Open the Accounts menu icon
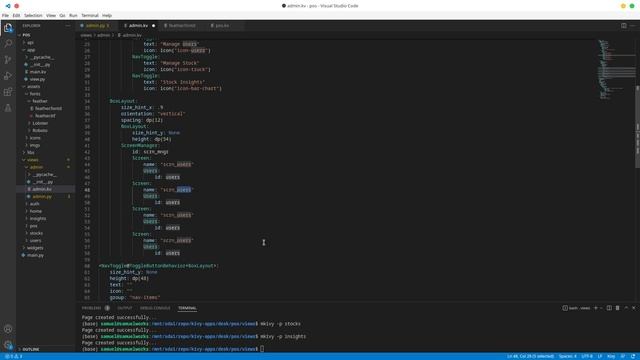 tap(8, 329)
